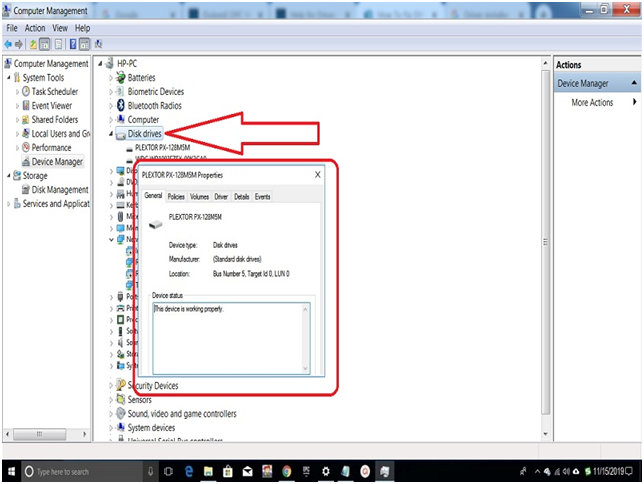Open Mail app from the taskbar

tap(247, 471)
